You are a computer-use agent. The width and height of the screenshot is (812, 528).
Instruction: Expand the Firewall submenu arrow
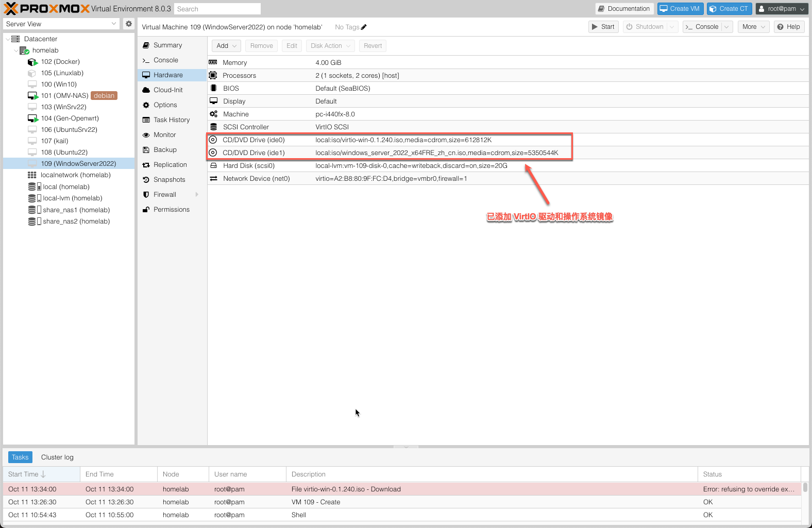pyautogui.click(x=197, y=195)
